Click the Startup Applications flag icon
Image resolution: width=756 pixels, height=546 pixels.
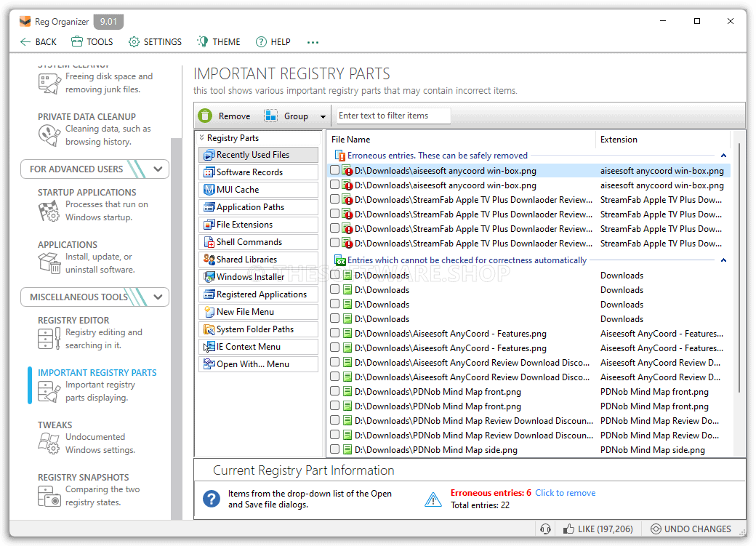[49, 212]
